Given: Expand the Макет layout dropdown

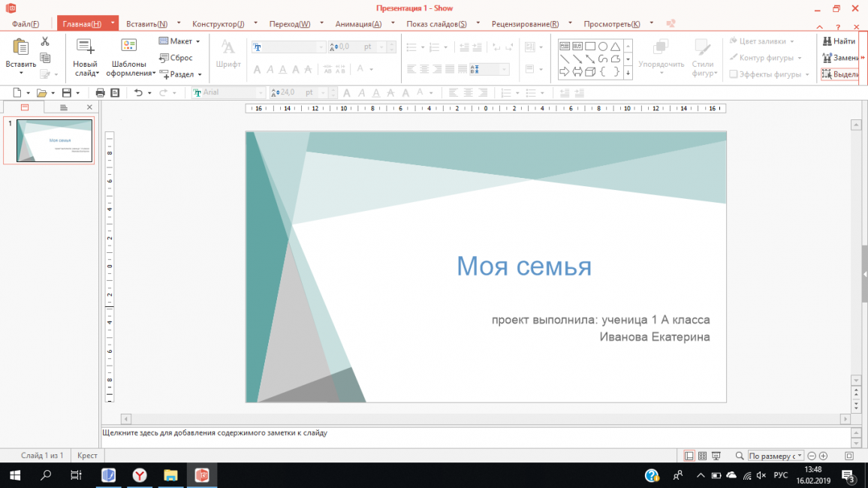Looking at the screenshot, I should [x=179, y=41].
